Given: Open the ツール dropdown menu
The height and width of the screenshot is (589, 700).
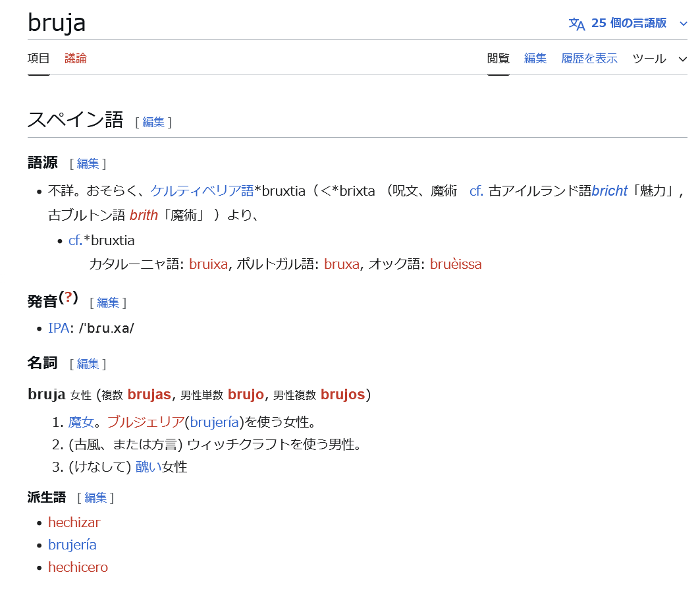Looking at the screenshot, I should point(659,59).
